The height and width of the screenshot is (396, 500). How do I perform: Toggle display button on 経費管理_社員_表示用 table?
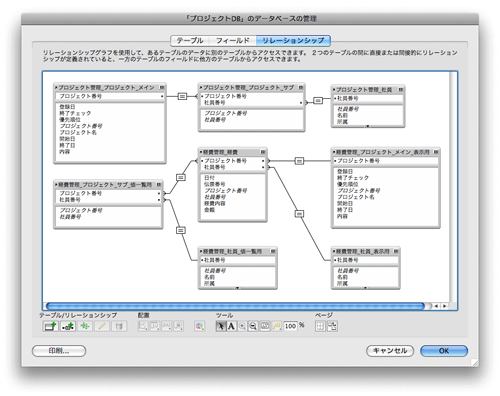click(x=396, y=251)
